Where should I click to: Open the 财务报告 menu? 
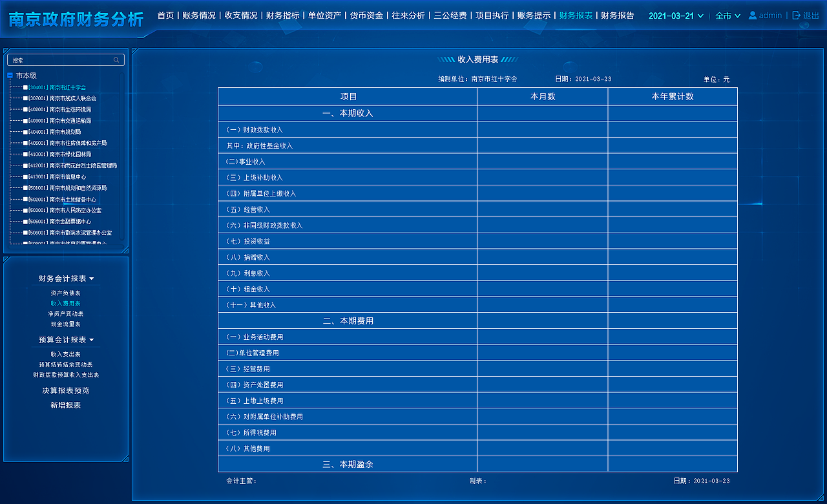(x=618, y=15)
